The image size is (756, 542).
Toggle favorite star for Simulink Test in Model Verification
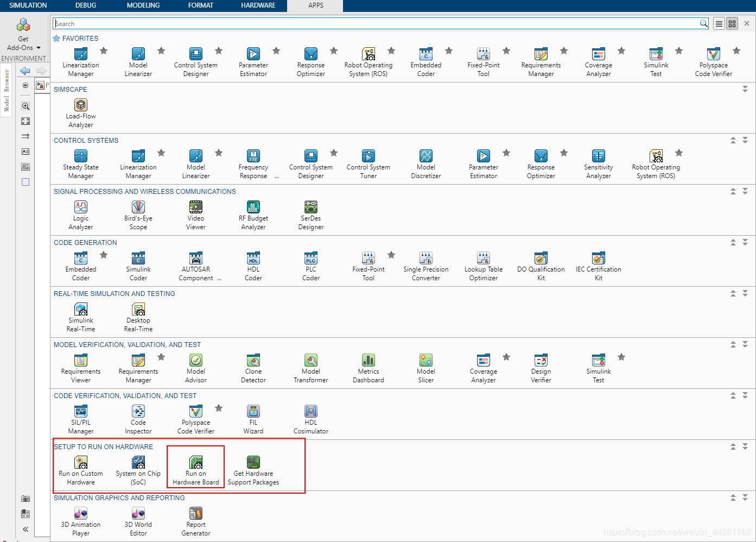point(621,357)
